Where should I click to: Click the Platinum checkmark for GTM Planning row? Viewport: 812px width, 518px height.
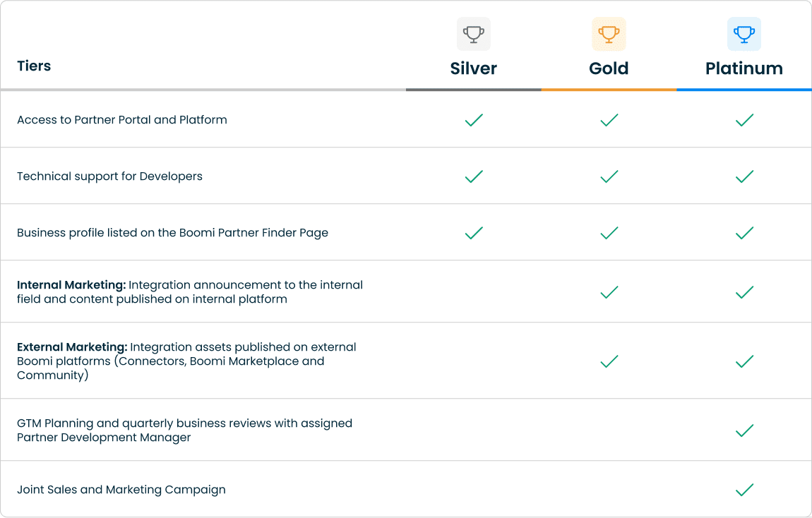(x=744, y=430)
